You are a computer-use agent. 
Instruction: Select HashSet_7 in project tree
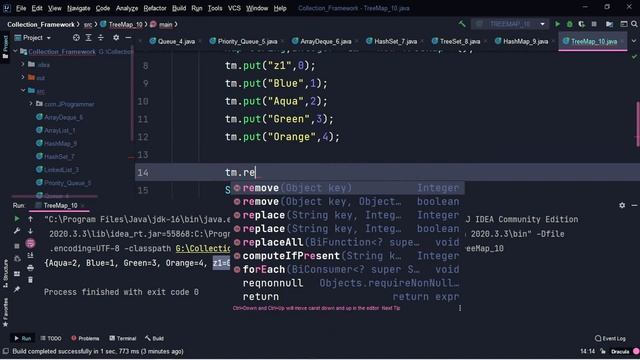coord(59,157)
